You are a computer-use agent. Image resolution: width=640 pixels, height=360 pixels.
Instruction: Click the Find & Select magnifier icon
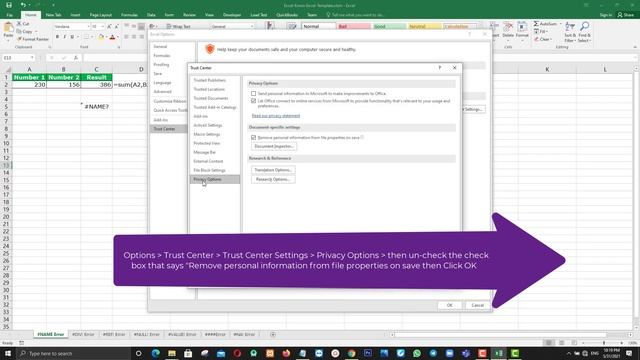[x=584, y=27]
